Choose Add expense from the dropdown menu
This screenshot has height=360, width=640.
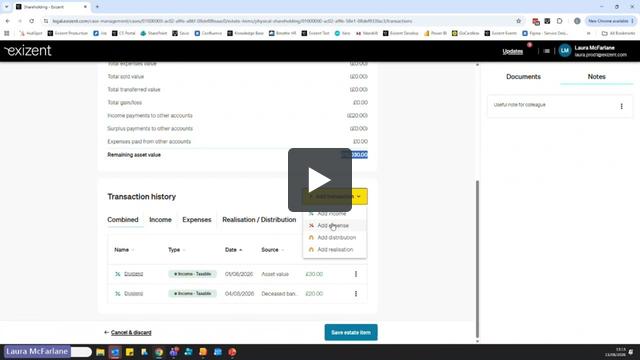333,225
